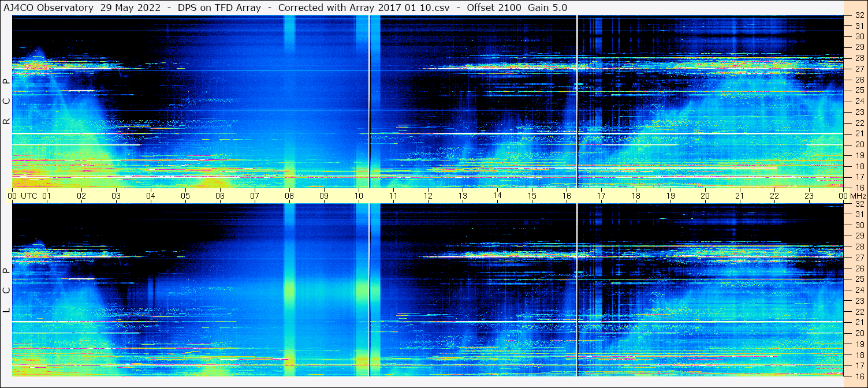
Task: Choose the 06 hour tick label
Action: click(x=220, y=196)
